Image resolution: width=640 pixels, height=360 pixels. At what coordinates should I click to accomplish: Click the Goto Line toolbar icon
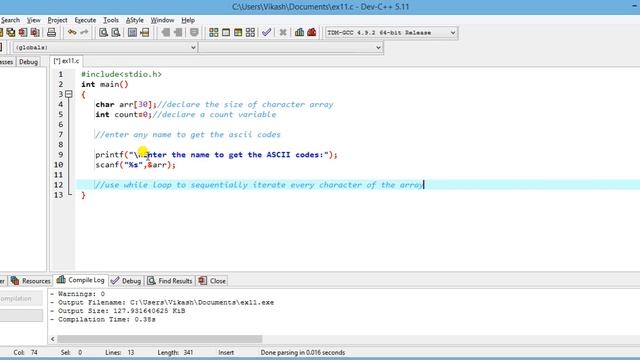[x=144, y=33]
